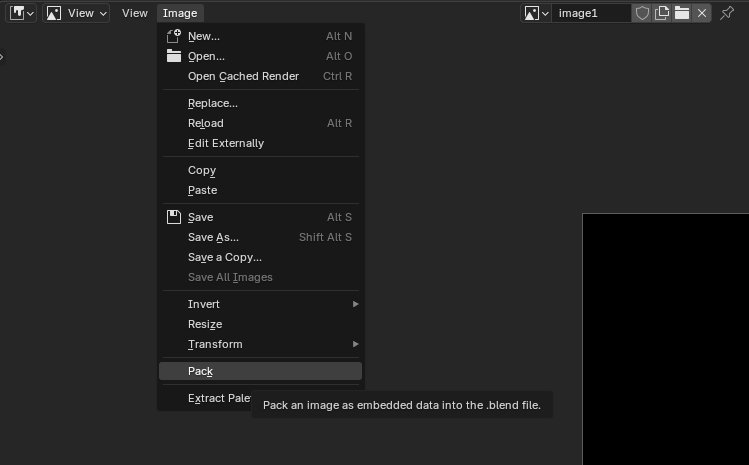Unlink image1 with the X icon
This screenshot has height=465, width=749.
702,13
